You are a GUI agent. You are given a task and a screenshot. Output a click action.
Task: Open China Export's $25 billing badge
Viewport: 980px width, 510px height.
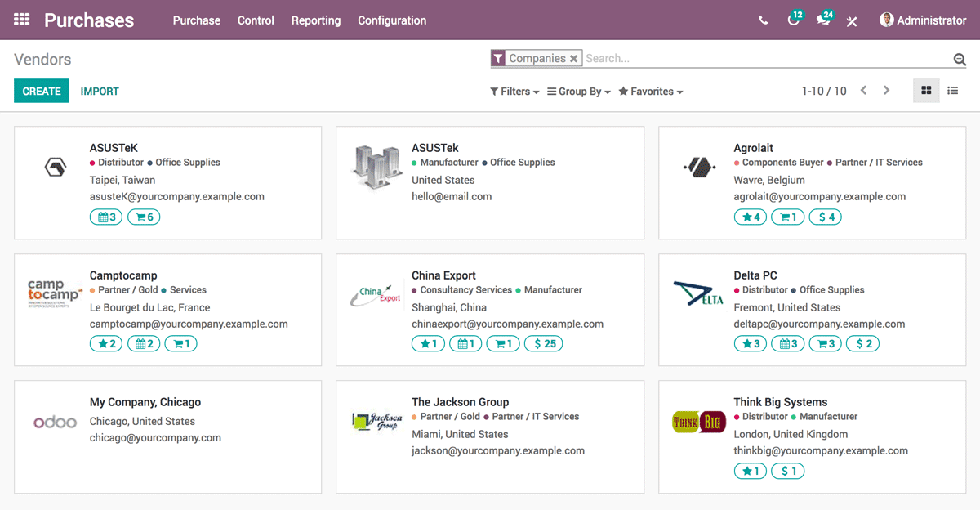543,343
